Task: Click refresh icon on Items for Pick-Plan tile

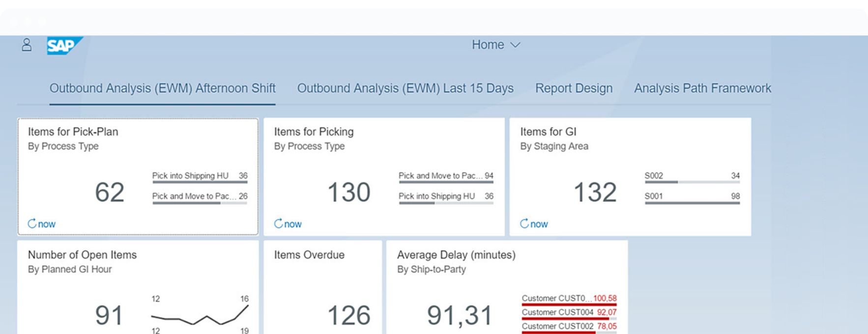Action: (32, 224)
